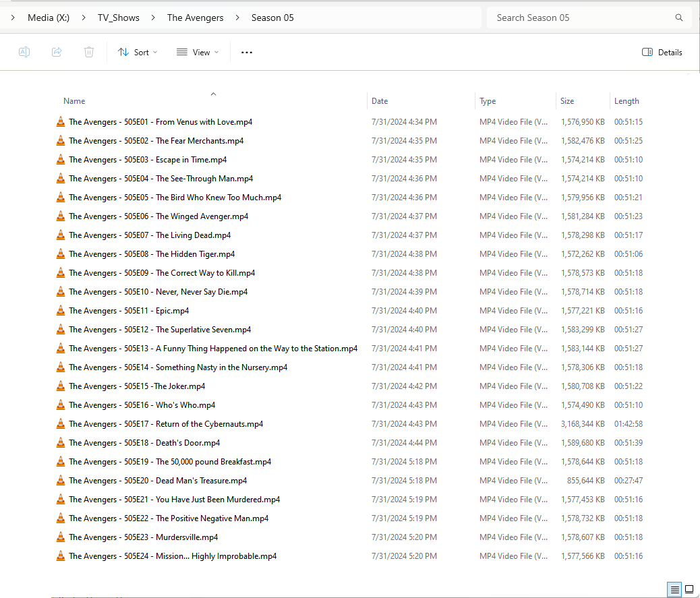Open the Sort dropdown
The image size is (700, 598).
138,52
